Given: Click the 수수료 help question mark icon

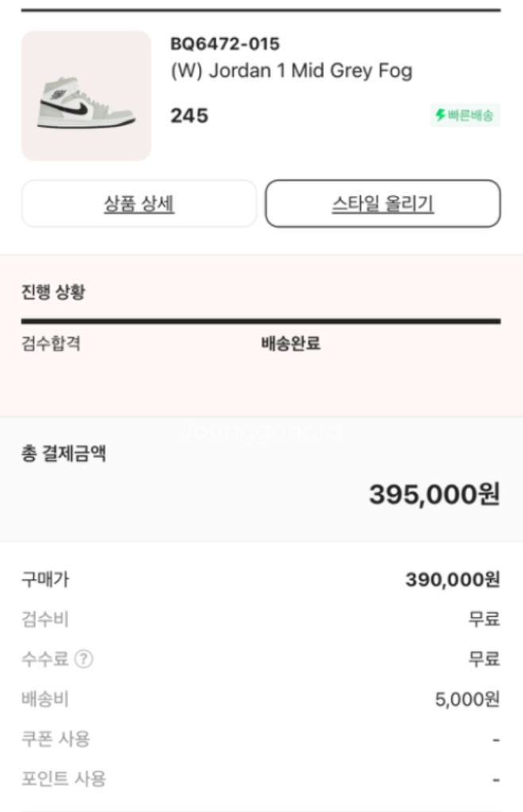Looking at the screenshot, I should click(83, 659).
